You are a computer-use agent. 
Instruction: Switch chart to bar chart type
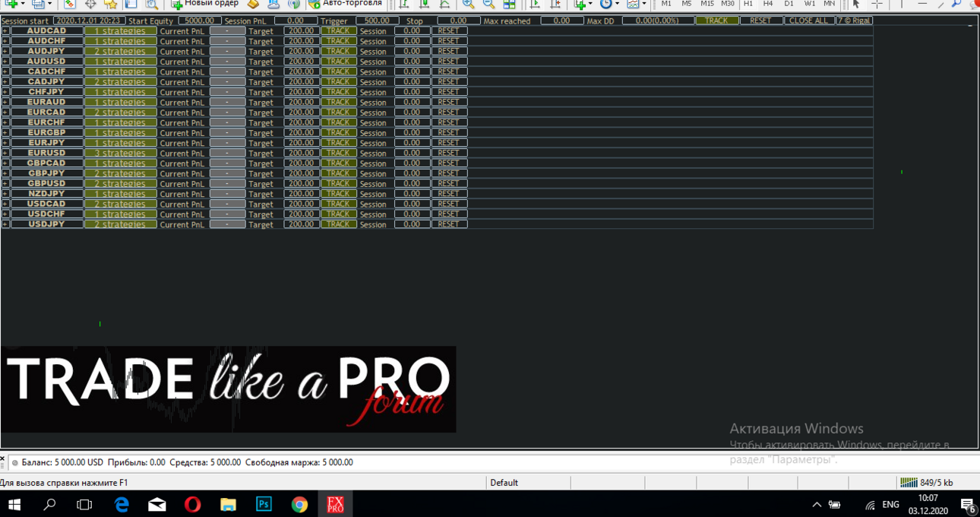click(x=404, y=4)
